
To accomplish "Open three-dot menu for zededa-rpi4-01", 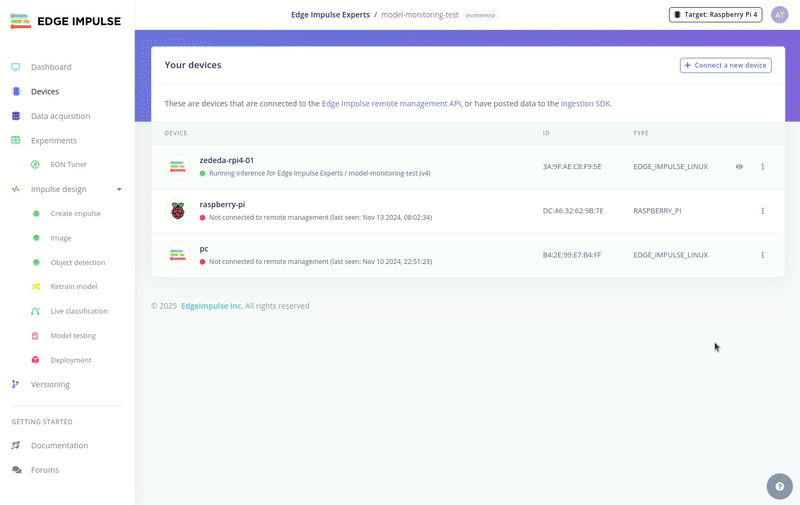I will 763,167.
